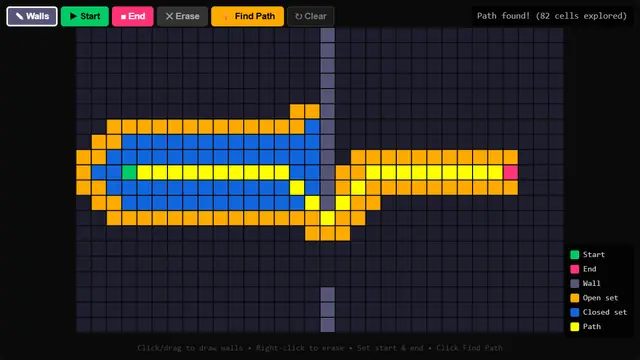Click the X icon on Erase button
This screenshot has height=360, width=640.
(169, 16)
